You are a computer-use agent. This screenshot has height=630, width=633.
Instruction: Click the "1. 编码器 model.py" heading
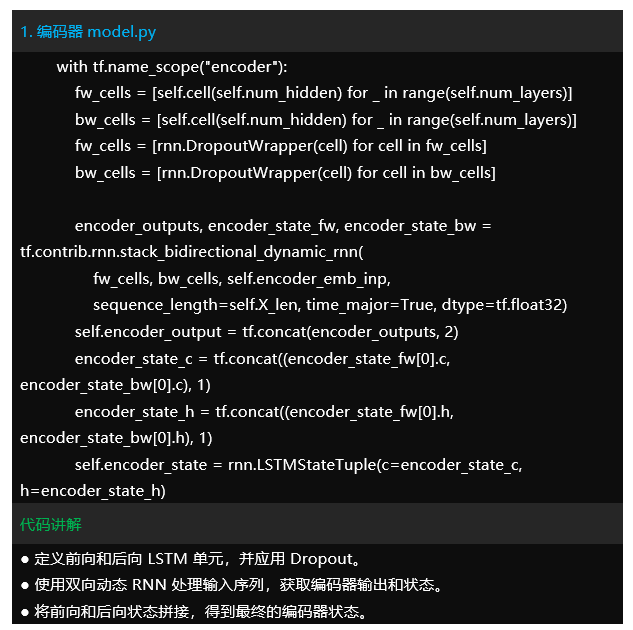point(88,32)
